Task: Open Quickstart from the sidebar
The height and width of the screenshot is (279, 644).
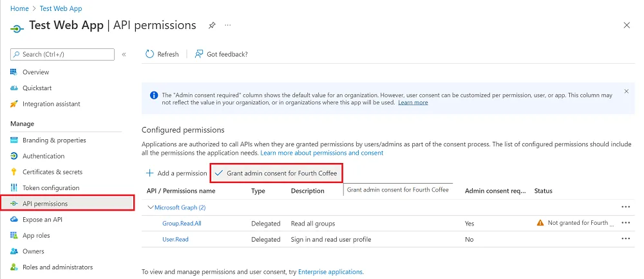Action: click(37, 88)
